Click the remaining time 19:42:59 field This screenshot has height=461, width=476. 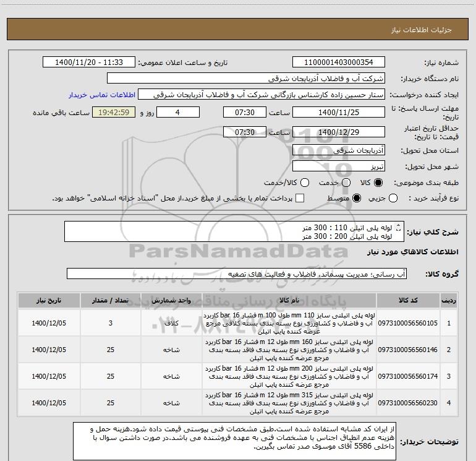114,112
